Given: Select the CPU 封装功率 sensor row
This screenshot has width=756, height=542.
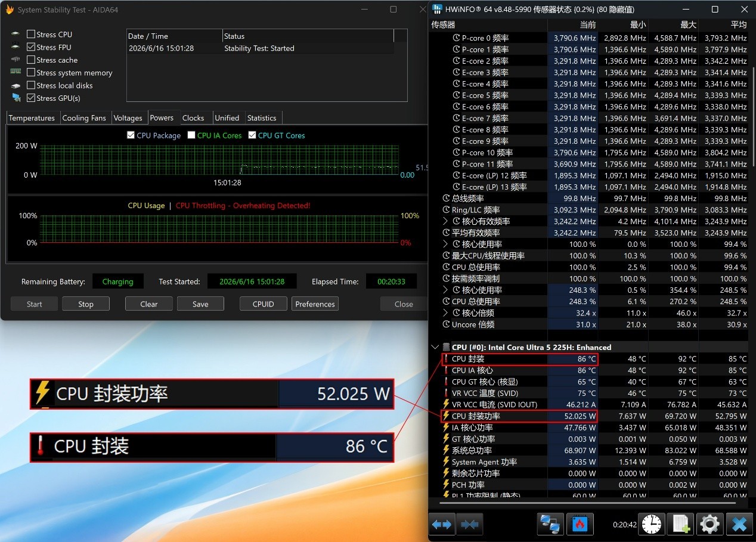Looking at the screenshot, I should coord(588,416).
